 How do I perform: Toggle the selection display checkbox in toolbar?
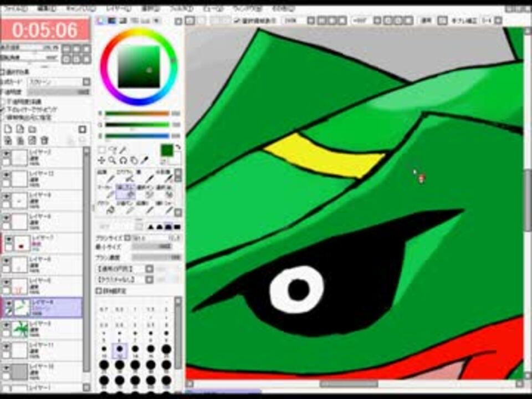(x=238, y=21)
